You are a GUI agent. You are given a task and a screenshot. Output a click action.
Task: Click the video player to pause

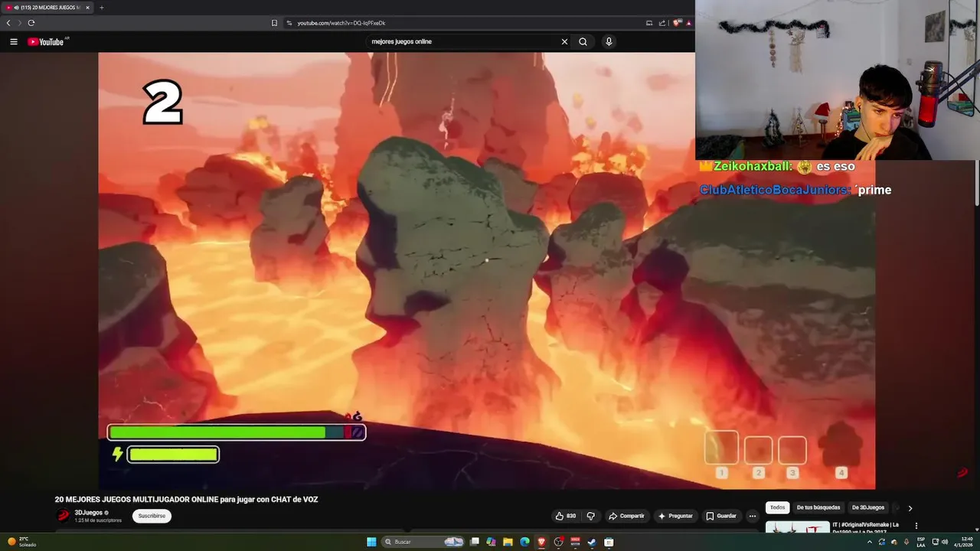click(x=486, y=270)
